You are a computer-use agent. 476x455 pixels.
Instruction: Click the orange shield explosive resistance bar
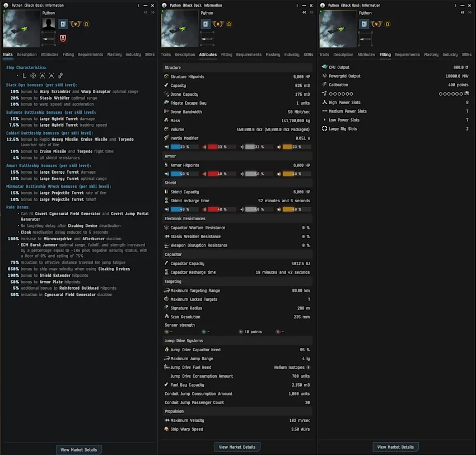click(297, 209)
